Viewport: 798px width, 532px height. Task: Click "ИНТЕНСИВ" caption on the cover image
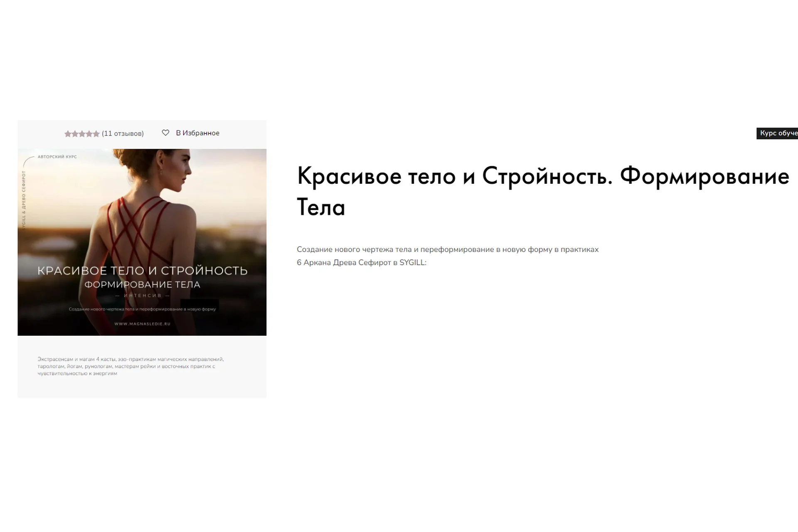click(x=142, y=296)
